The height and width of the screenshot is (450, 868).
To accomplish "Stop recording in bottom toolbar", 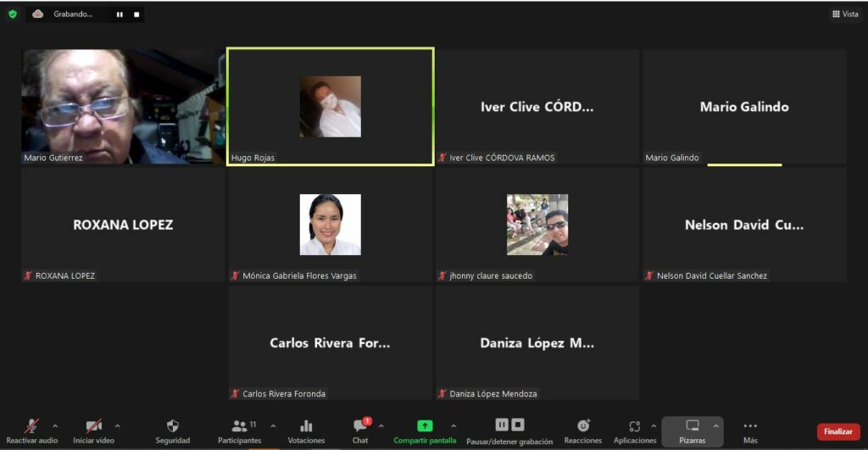I will click(518, 425).
